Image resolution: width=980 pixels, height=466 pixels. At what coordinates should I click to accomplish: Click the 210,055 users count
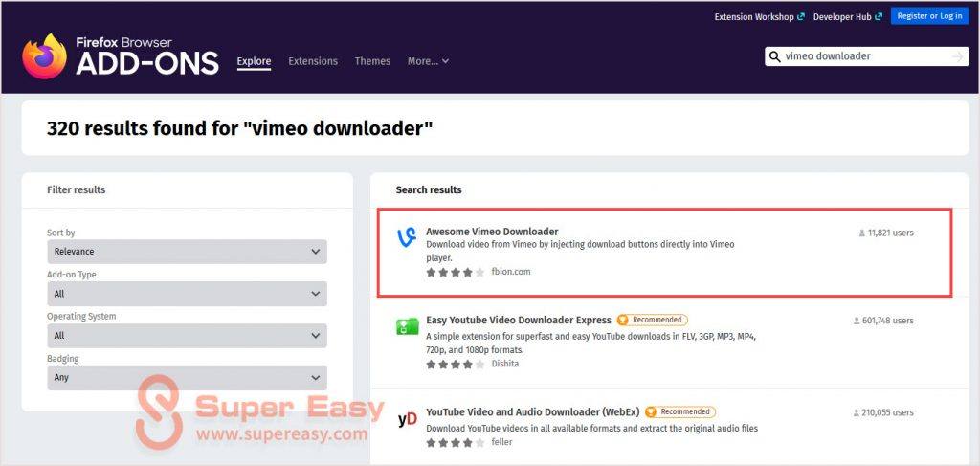(x=883, y=413)
